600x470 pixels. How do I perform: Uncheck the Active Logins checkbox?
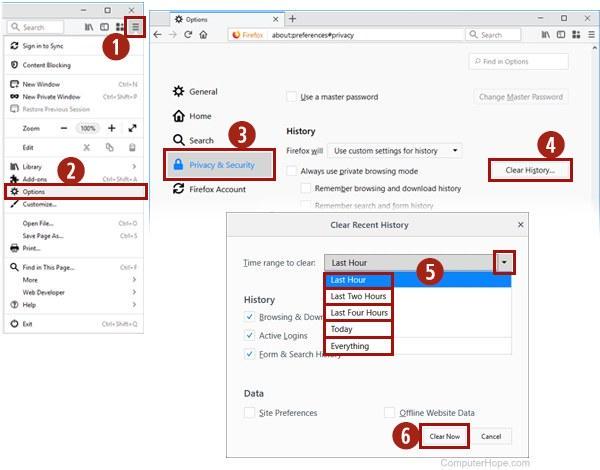[249, 335]
